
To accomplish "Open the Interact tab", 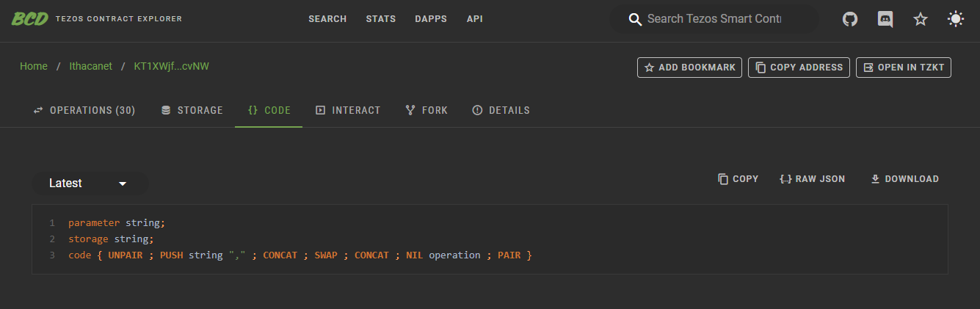I will tap(348, 110).
